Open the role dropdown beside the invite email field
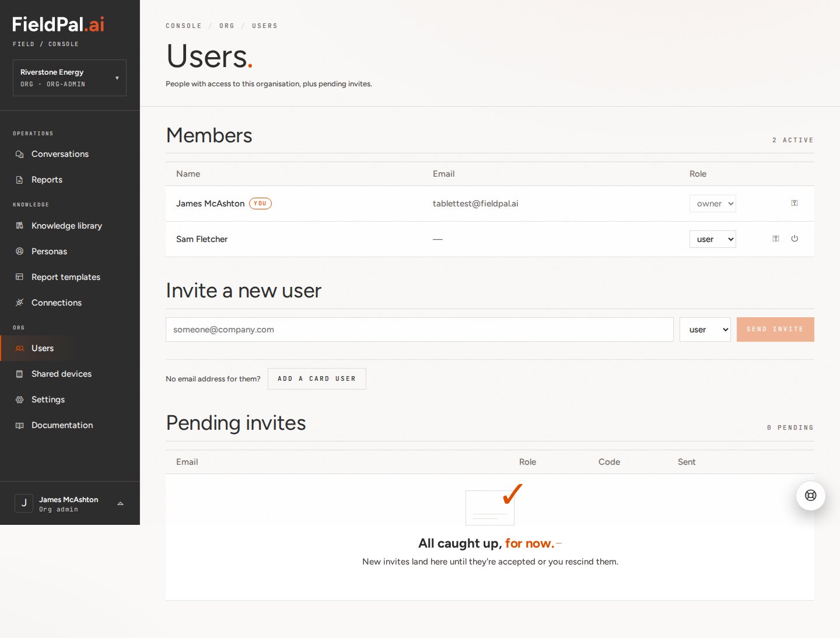This screenshot has height=638, width=840. coord(705,329)
